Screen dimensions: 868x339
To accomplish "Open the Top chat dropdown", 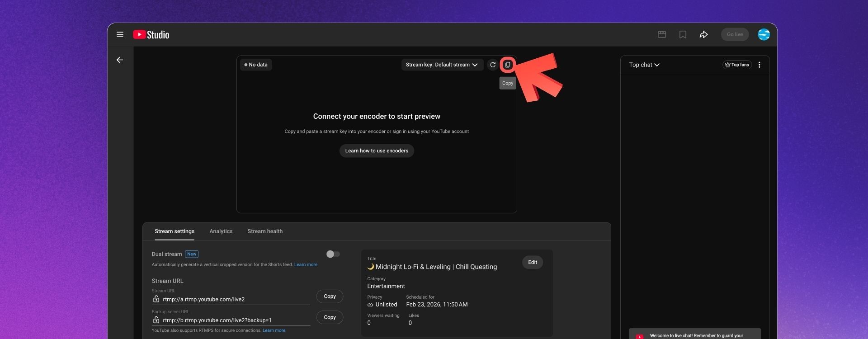I will click(x=644, y=65).
